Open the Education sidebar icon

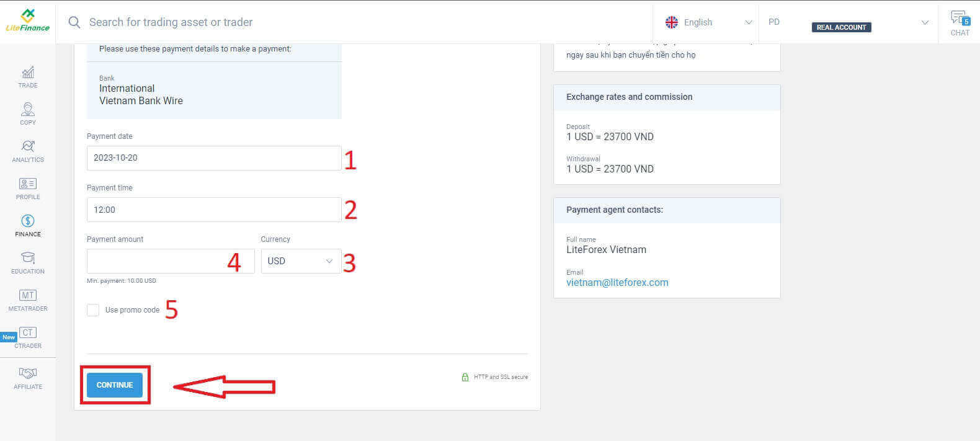(28, 258)
